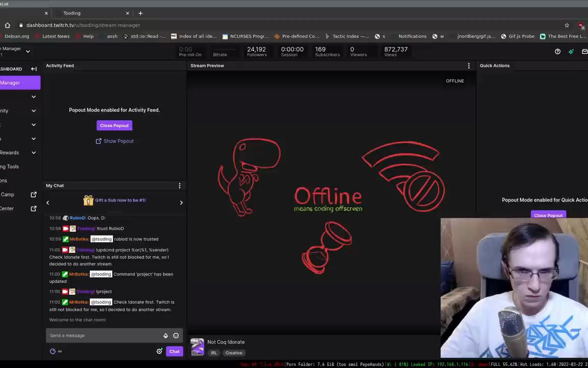Click the Send a message chat input field
Screen dimensions: 588x368
point(102,335)
